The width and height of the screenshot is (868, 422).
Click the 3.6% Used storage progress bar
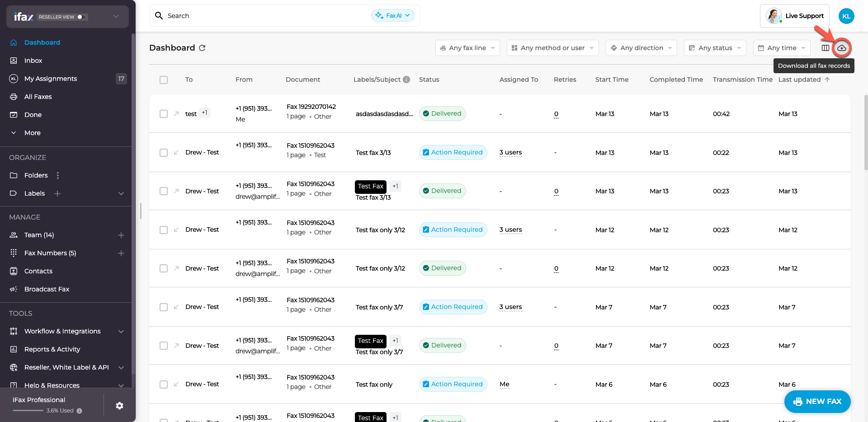point(28,411)
